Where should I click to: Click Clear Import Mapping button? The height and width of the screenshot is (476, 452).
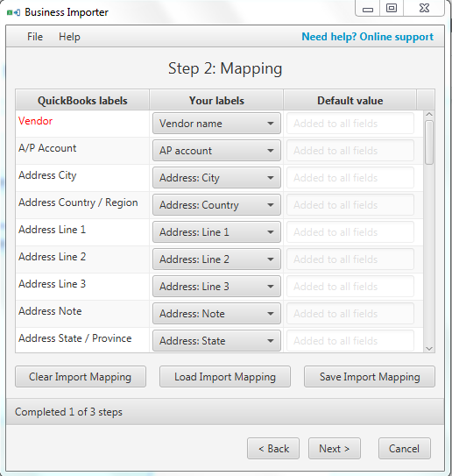[81, 377]
